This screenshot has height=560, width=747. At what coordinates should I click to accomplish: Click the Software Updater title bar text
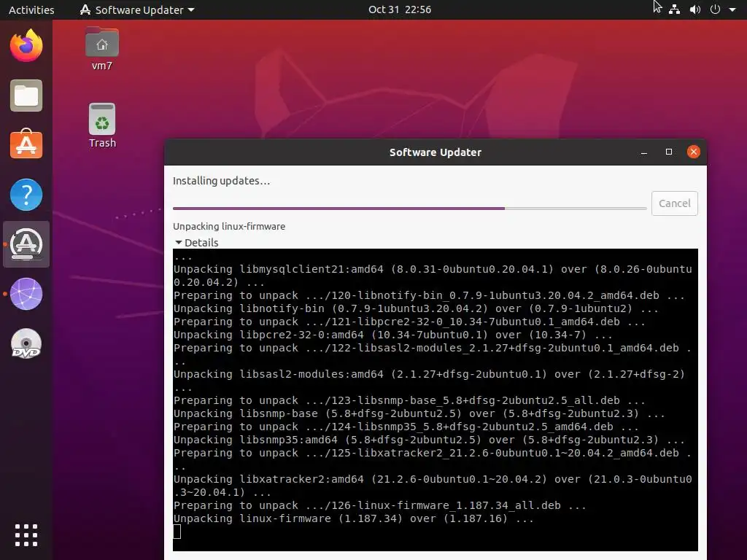(x=436, y=152)
